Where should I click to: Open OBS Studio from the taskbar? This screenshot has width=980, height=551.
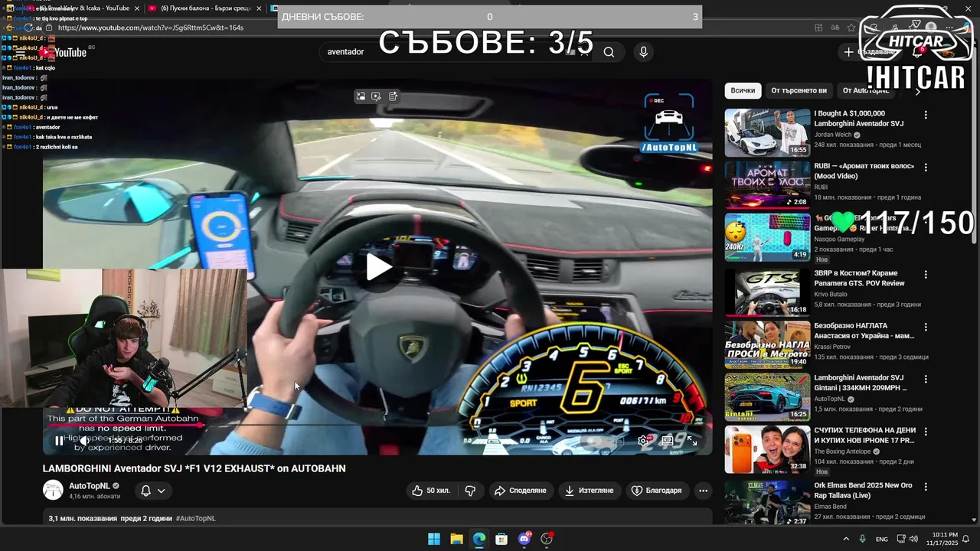(547, 539)
